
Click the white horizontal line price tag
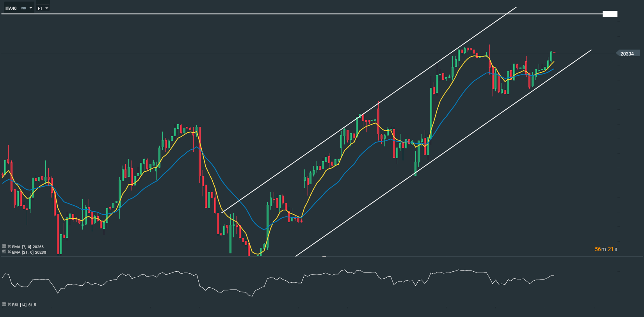(610, 14)
